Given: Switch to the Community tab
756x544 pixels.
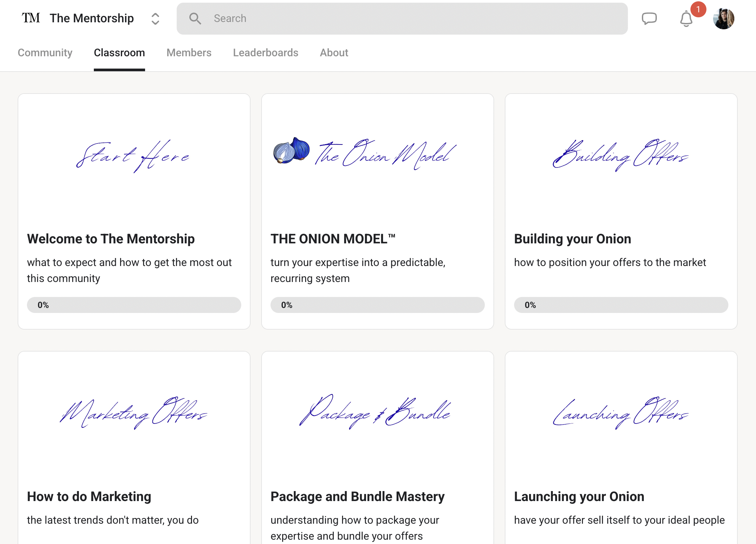Looking at the screenshot, I should [x=45, y=53].
